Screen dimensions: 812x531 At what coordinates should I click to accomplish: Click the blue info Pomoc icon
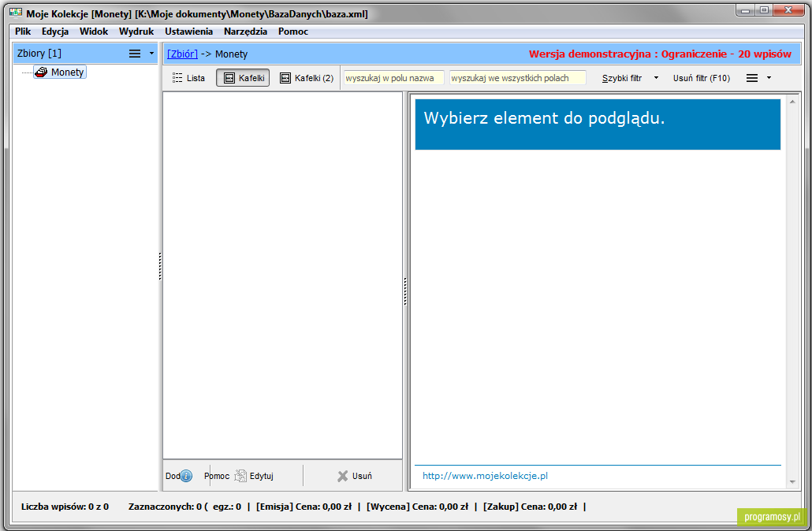pyautogui.click(x=186, y=476)
